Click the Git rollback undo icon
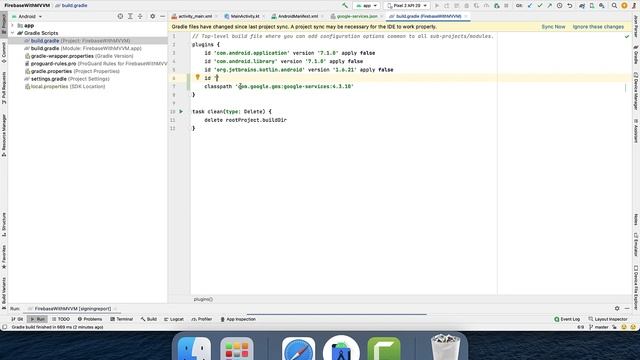 tap(570, 6)
